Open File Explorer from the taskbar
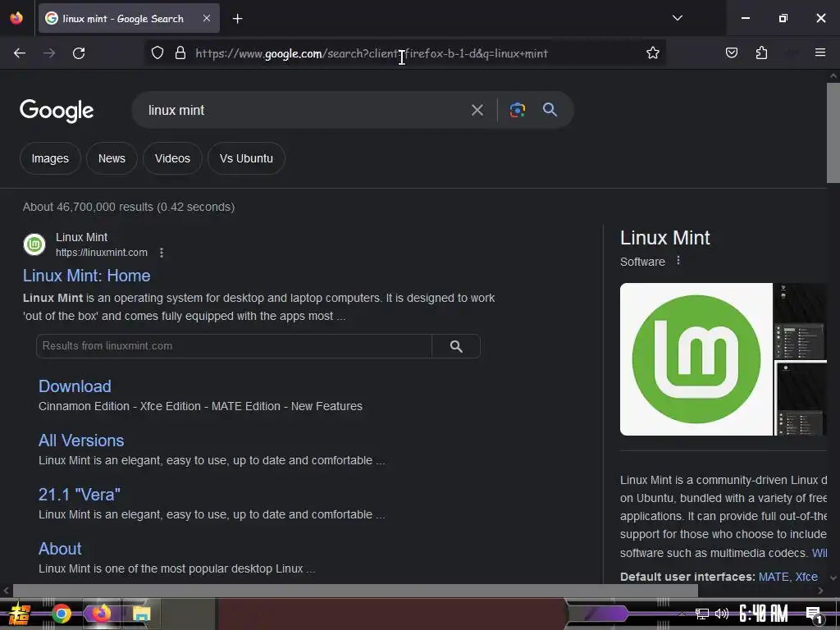Viewport: 840px width, 630px height. pos(141,614)
